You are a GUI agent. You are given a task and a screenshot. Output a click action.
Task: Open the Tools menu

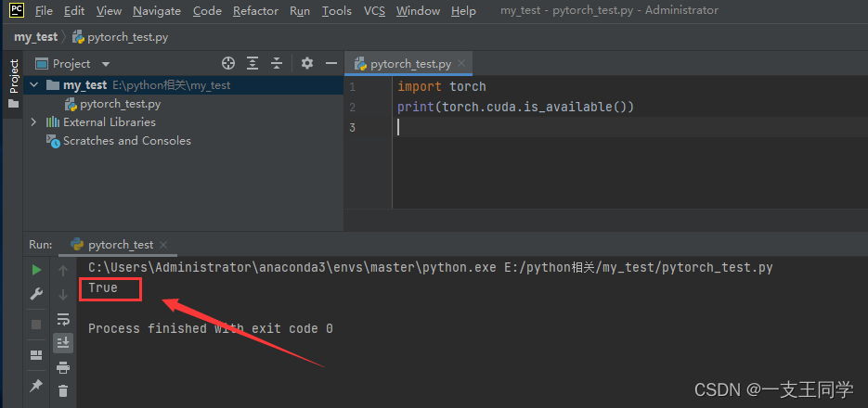point(337,10)
